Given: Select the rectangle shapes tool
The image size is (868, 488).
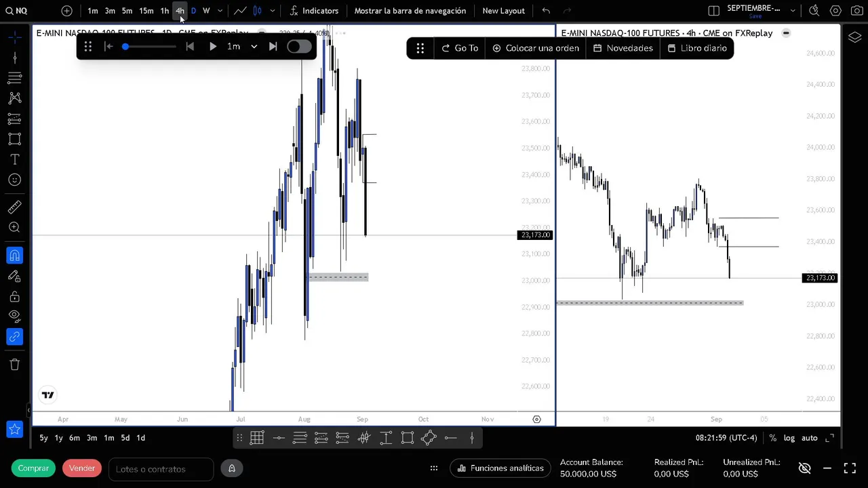Looking at the screenshot, I should (x=14, y=139).
